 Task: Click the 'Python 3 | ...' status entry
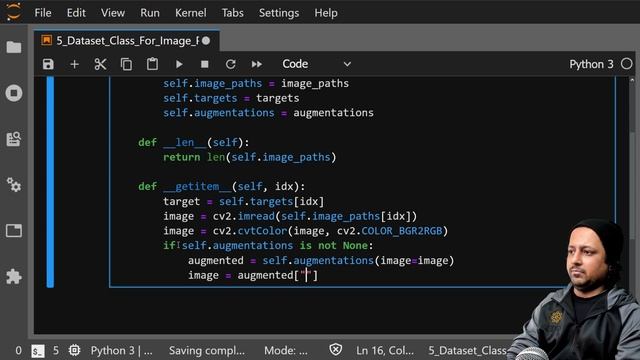click(x=121, y=351)
